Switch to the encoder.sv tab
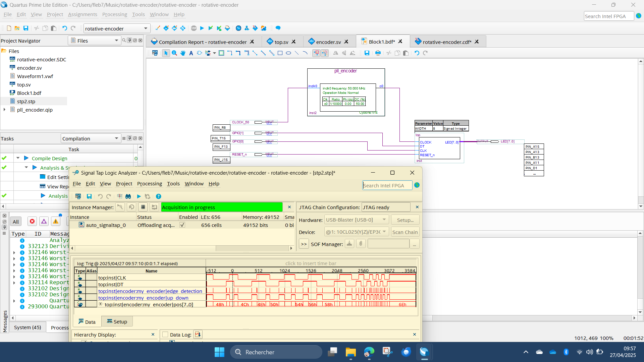The height and width of the screenshot is (362, 644). click(328, 42)
